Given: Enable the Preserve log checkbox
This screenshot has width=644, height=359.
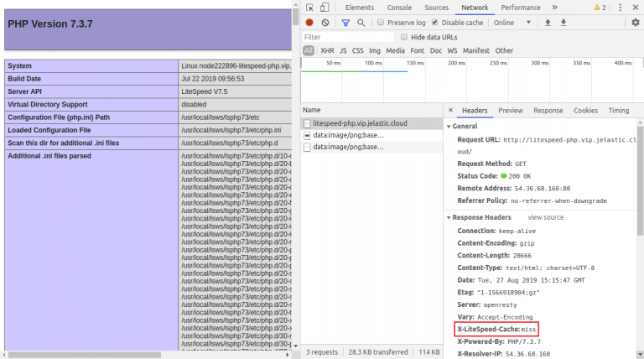Looking at the screenshot, I should (x=381, y=22).
